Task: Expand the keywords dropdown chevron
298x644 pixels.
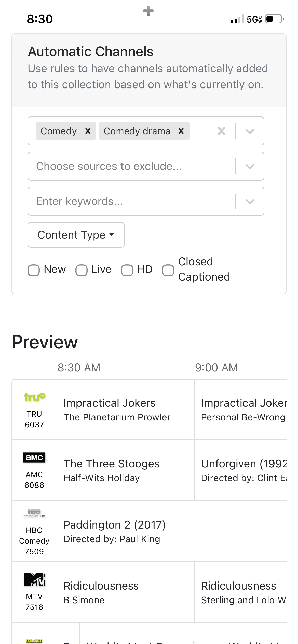Action: click(250, 201)
